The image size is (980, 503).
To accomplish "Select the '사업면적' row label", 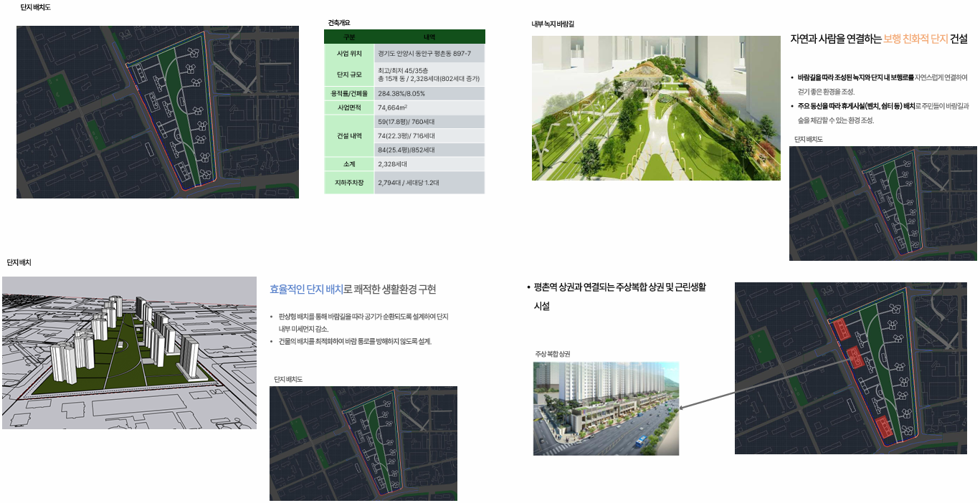I will coord(349,107).
